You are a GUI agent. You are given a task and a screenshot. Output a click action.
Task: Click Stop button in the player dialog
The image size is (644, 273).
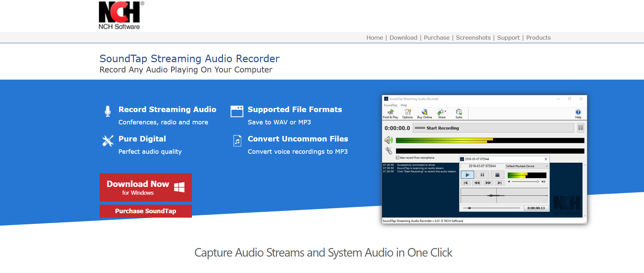coord(498,175)
